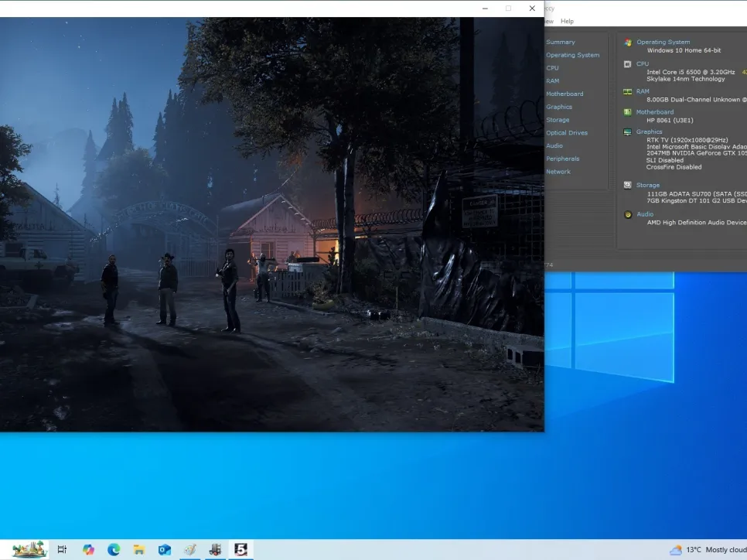747x560 pixels.
Task: Close the Far Cry 5 game window
Action: pos(532,8)
